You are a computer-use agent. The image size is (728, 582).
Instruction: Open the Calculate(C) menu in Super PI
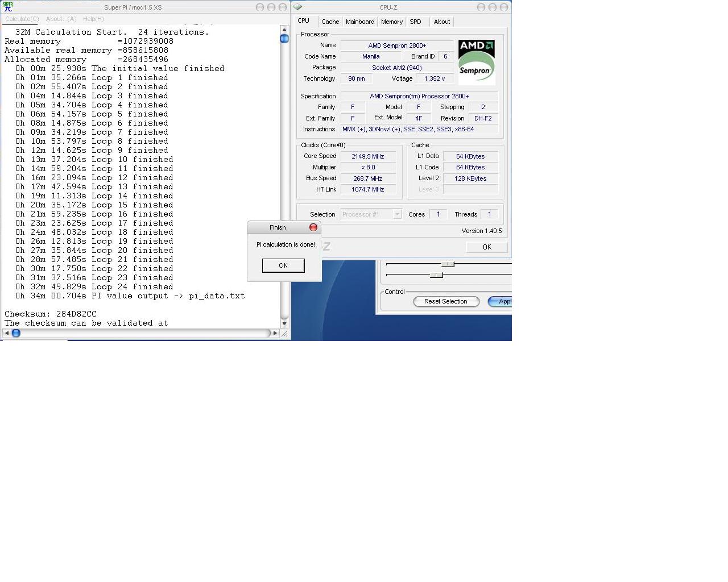(22, 19)
